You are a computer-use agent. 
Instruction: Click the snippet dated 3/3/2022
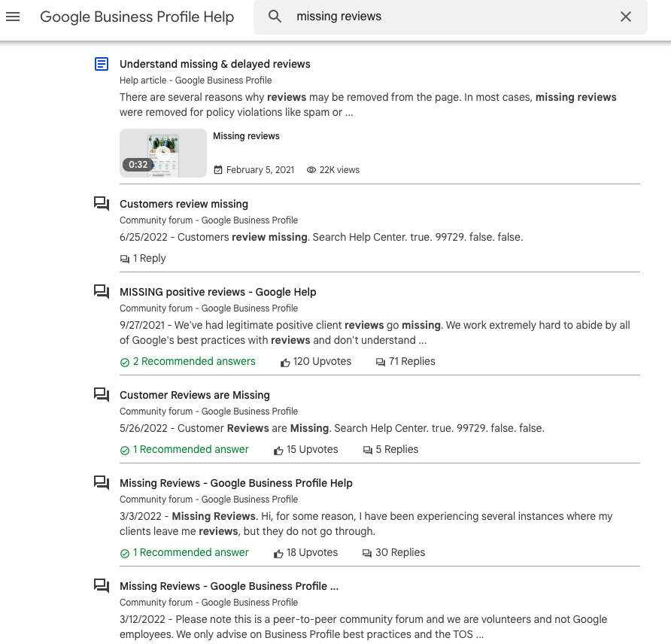[366, 524]
